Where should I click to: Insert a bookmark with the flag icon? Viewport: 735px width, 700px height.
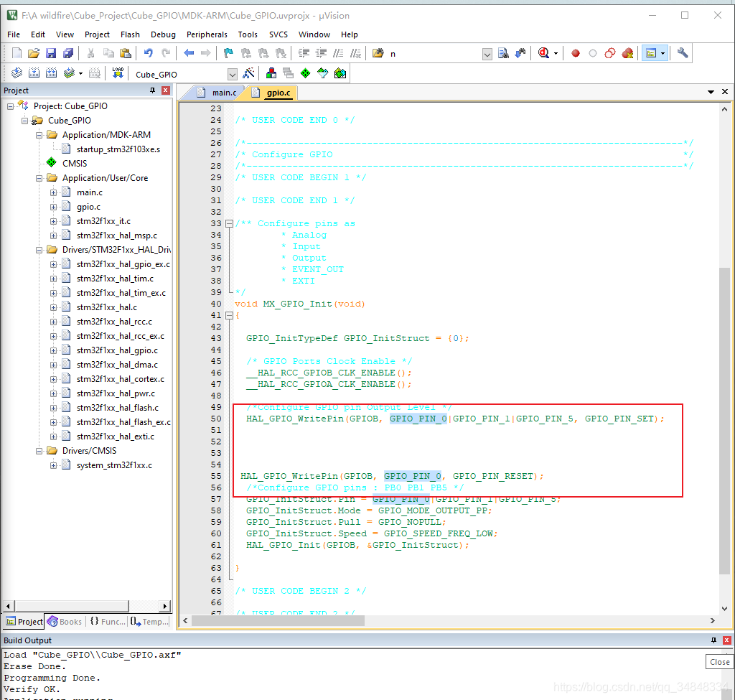pyautogui.click(x=229, y=53)
